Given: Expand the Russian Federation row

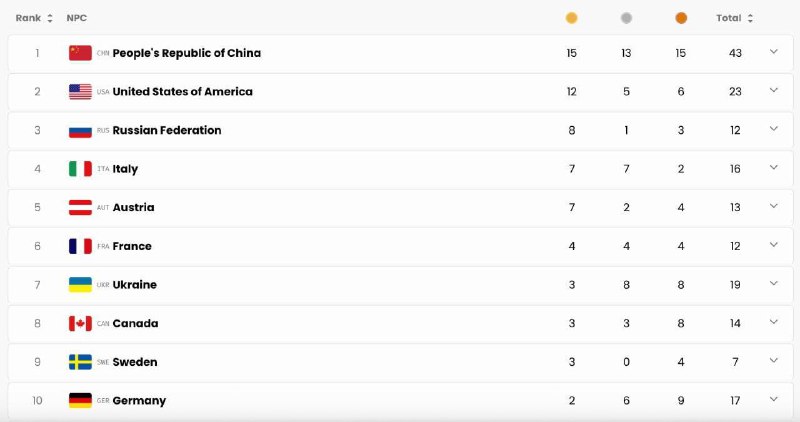Looking at the screenshot, I should (773, 129).
